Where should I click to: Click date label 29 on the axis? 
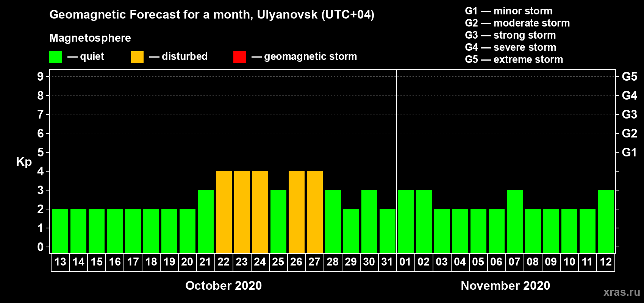pos(351,262)
